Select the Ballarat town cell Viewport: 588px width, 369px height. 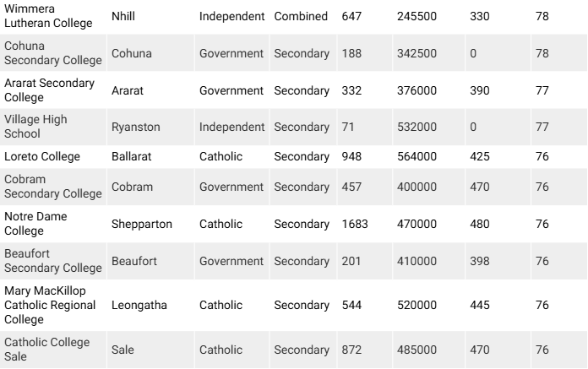pos(132,156)
